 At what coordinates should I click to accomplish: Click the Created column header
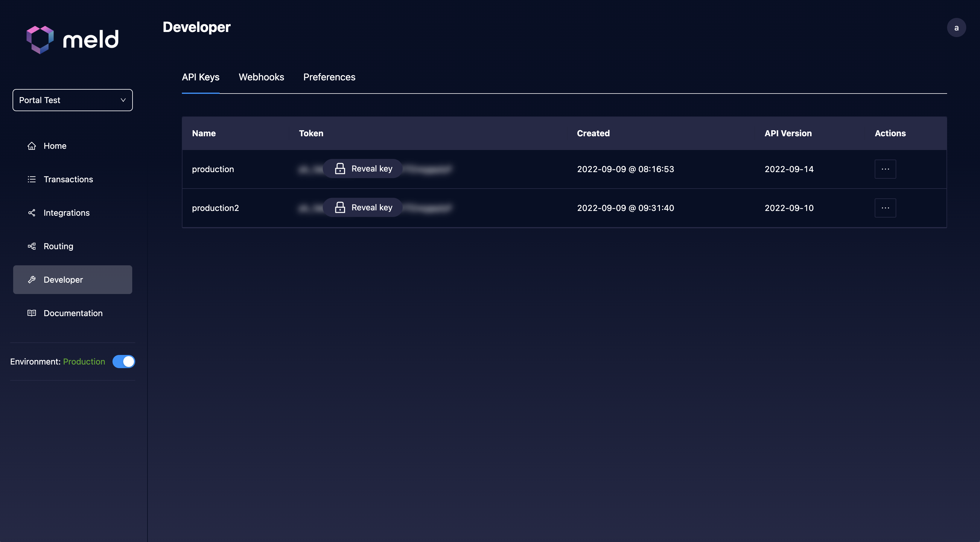coord(593,134)
